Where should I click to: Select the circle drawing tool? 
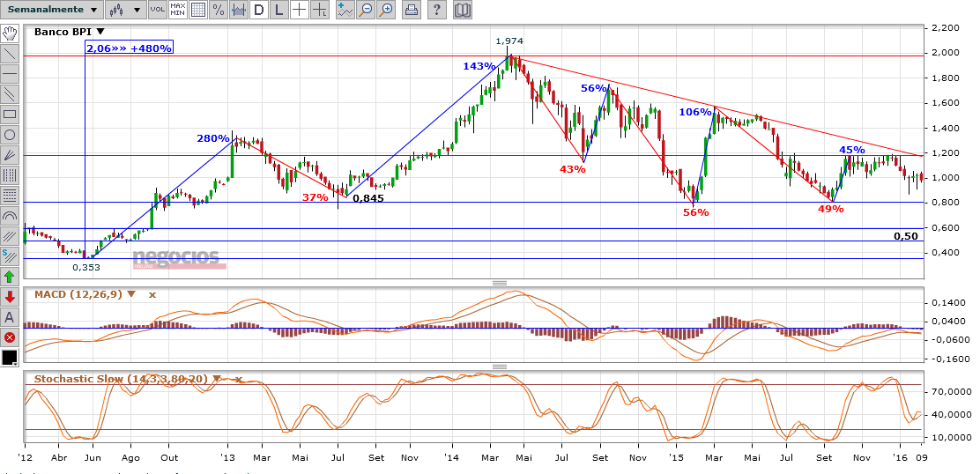coord(10,135)
